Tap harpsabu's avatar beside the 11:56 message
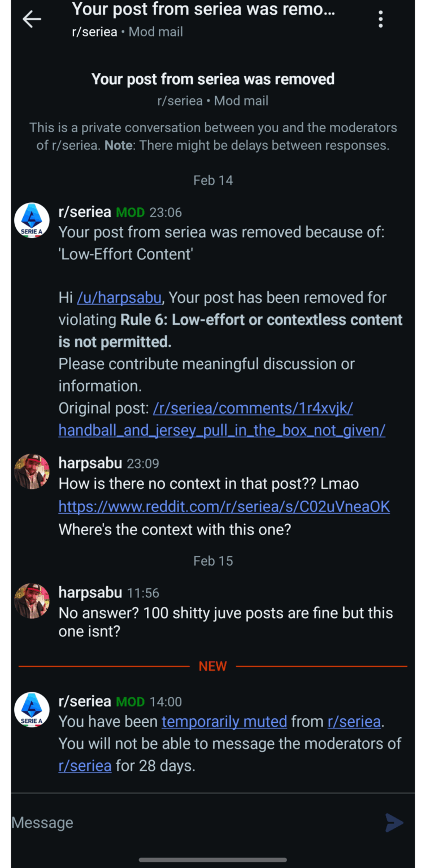This screenshot has width=426, height=868. (32, 600)
